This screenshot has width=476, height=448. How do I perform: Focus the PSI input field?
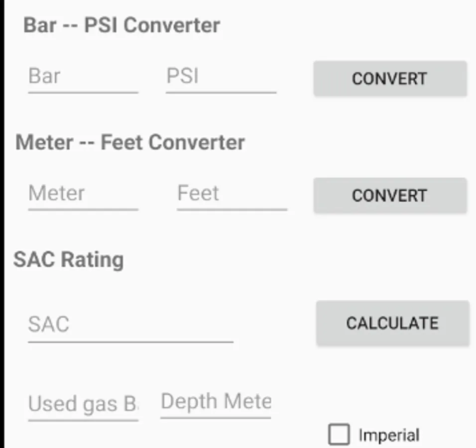click(221, 77)
